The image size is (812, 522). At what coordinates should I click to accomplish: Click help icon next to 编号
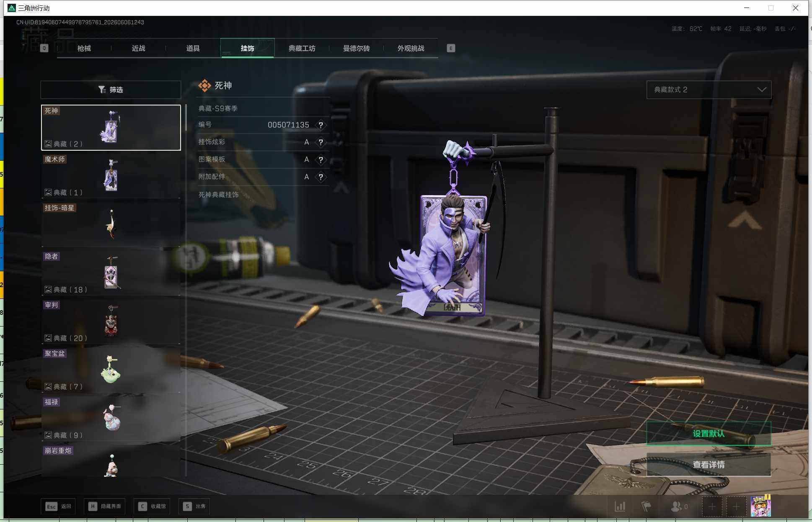pyautogui.click(x=321, y=125)
